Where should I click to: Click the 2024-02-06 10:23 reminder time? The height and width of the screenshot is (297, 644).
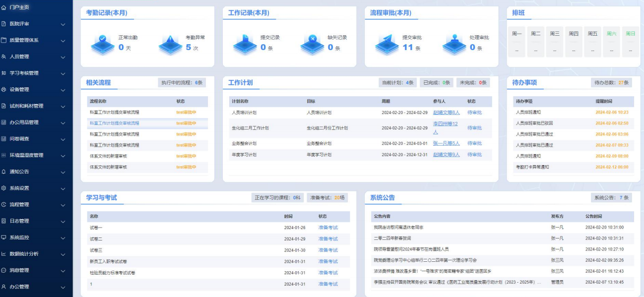pyautogui.click(x=612, y=113)
